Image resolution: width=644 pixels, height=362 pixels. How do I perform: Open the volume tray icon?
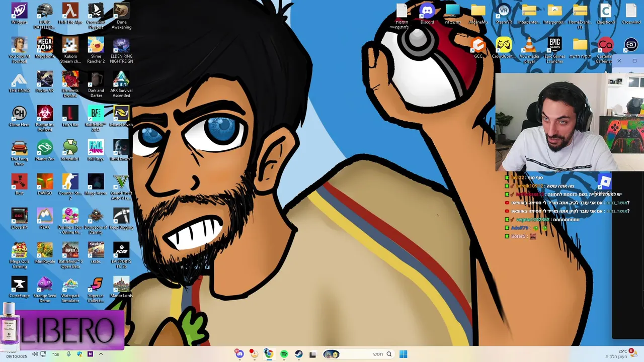coord(35,354)
